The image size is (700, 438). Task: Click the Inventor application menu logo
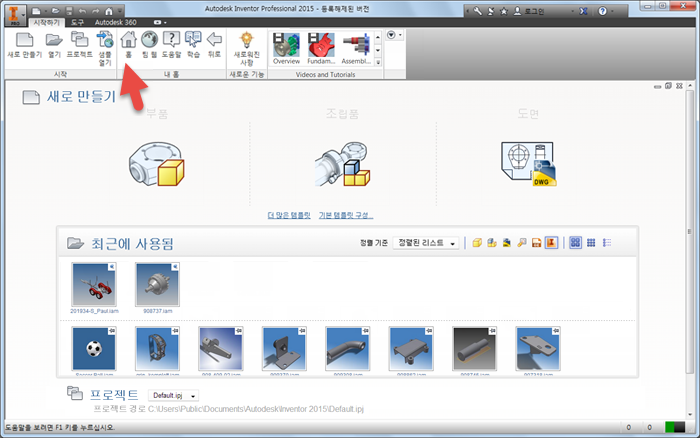click(x=14, y=13)
